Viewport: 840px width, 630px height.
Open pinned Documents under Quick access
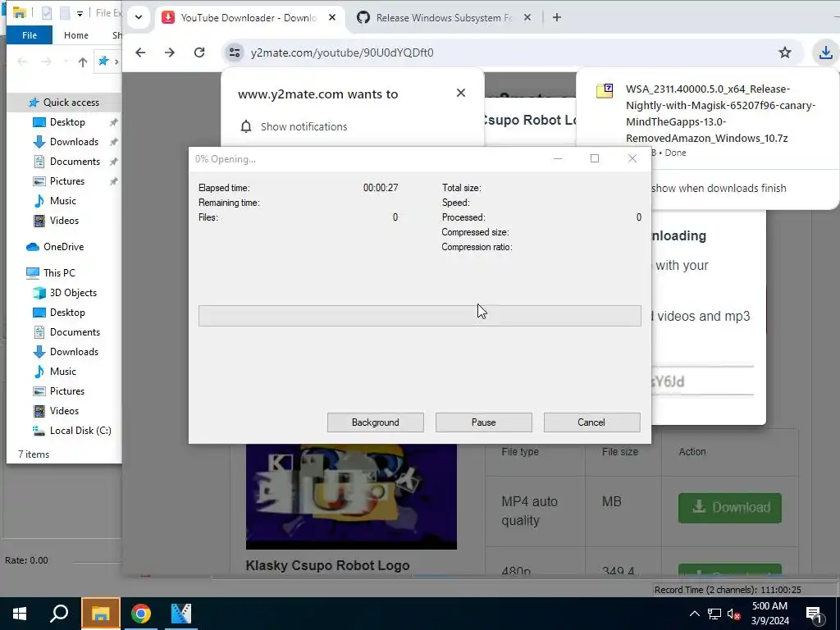click(75, 162)
